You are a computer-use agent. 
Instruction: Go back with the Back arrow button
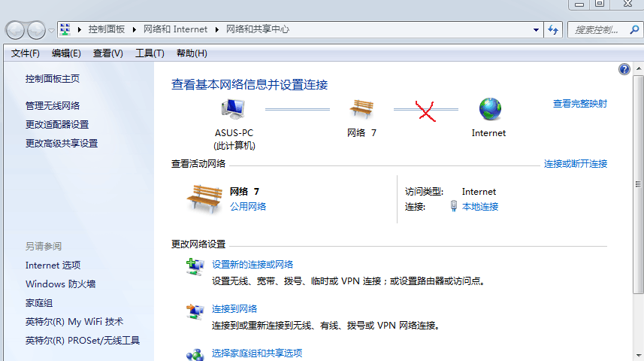coord(16,30)
